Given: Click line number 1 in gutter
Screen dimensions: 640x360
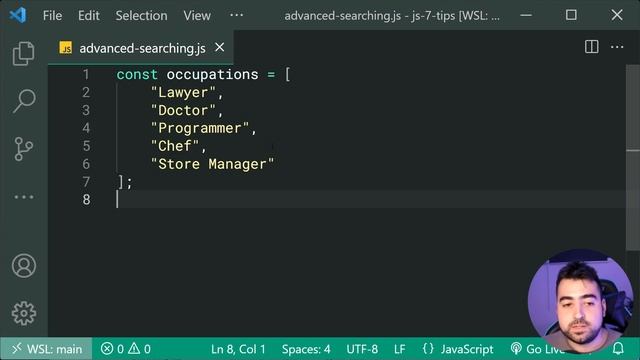Looking at the screenshot, I should pos(86,74).
